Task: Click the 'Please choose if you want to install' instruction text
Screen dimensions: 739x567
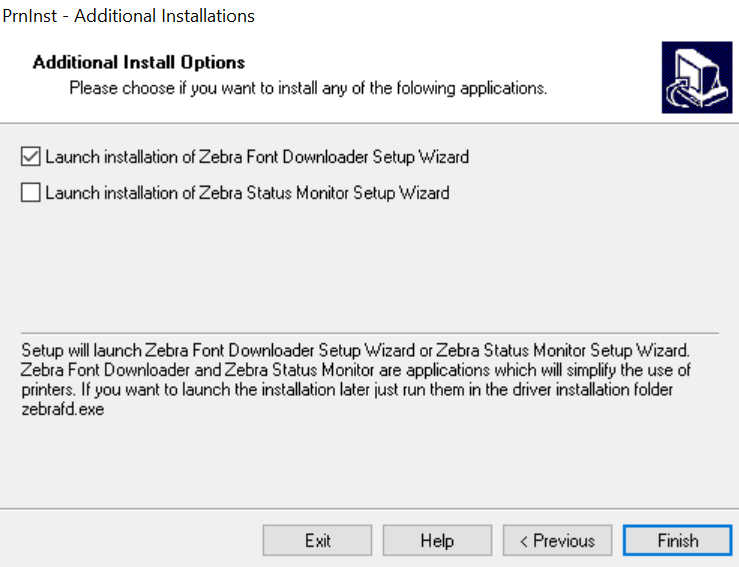Action: (x=308, y=88)
